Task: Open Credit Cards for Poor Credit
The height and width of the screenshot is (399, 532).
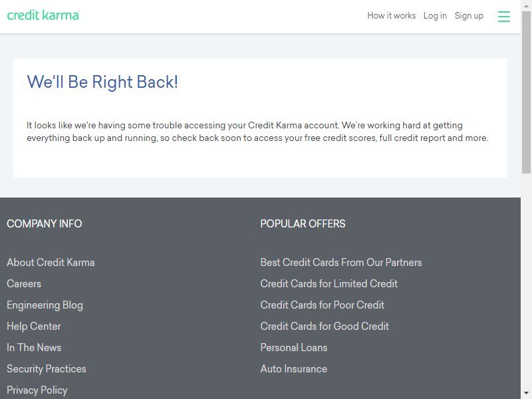Action: 323,305
